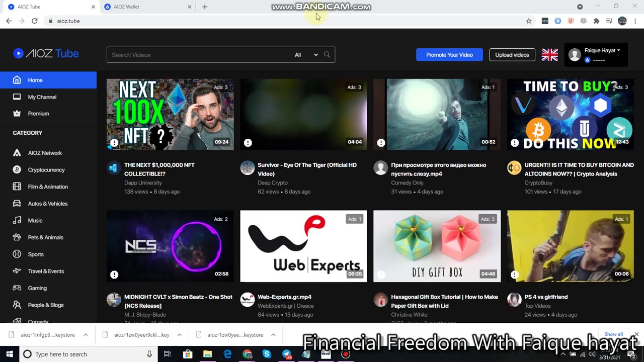
Task: Open the Deep Crypto channel link
Action: [x=273, y=183]
